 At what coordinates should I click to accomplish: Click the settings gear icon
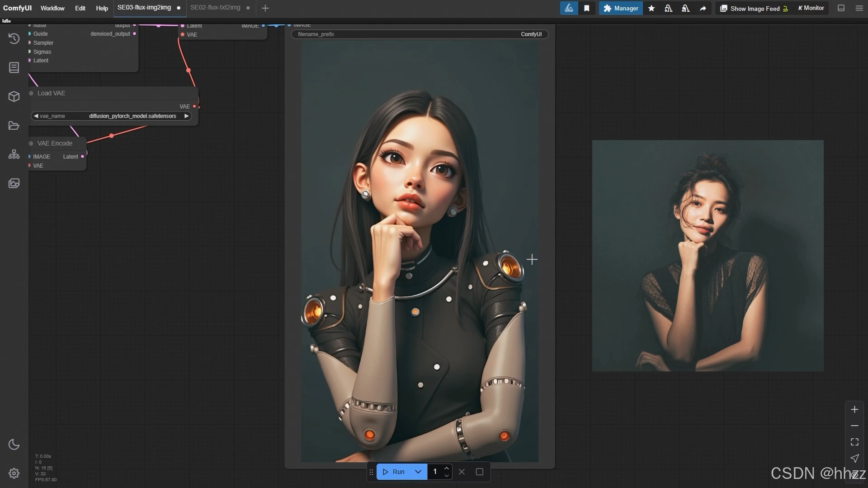(x=14, y=473)
